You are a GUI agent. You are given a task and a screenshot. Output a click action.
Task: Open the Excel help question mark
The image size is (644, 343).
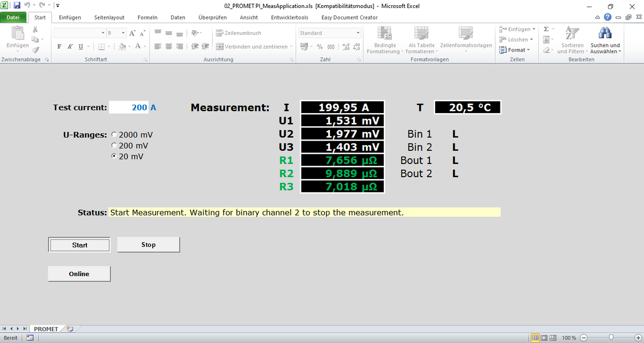tap(607, 17)
